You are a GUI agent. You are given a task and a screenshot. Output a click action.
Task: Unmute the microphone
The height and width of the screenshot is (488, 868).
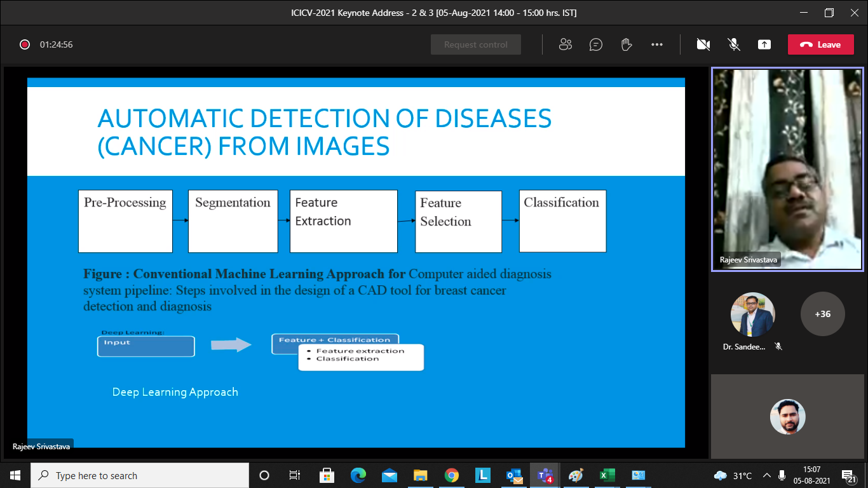(733, 44)
